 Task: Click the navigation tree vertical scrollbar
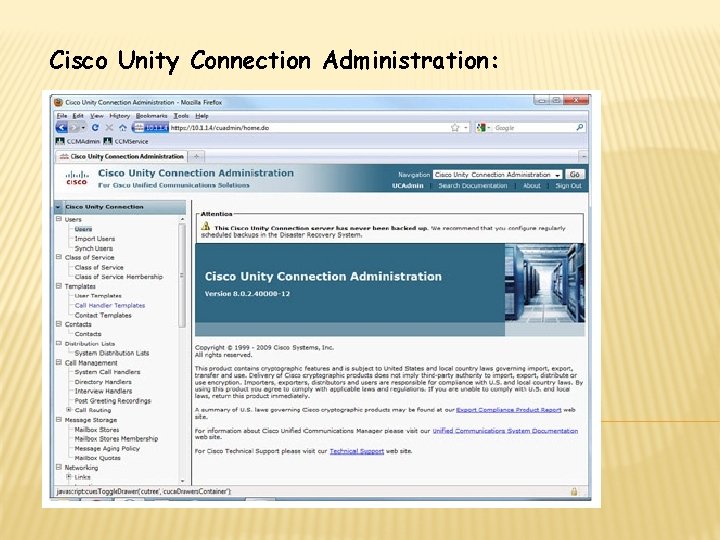pos(182,276)
